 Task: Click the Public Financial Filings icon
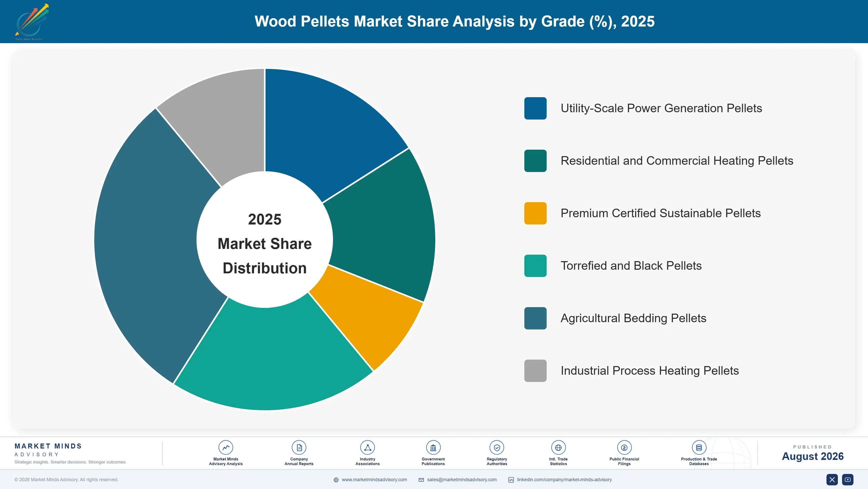[624, 447]
